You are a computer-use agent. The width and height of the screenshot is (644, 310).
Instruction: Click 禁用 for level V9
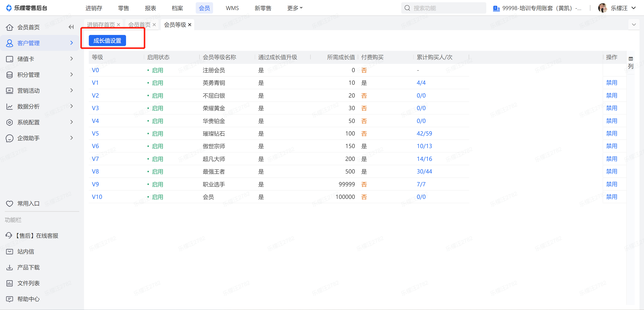(x=612, y=184)
